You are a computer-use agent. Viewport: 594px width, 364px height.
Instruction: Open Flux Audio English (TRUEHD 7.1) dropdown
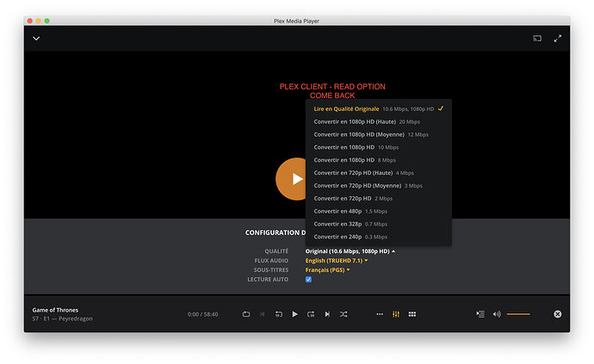point(337,261)
